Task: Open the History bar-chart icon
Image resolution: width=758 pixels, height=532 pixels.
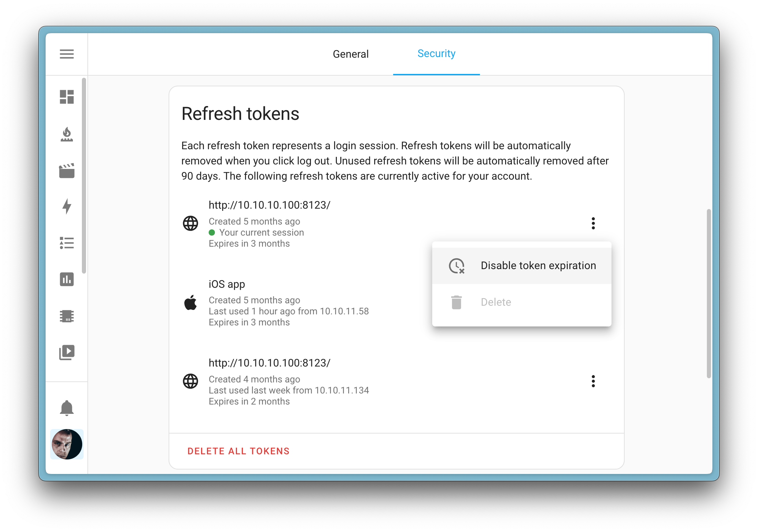Action: tap(67, 280)
